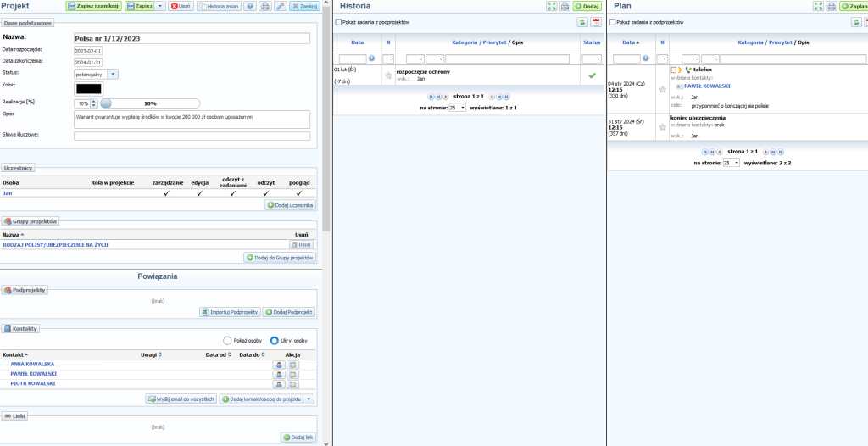The width and height of the screenshot is (868, 446).
Task: Open the wrench tools icon in Projekt toolbar
Action: pos(281,6)
